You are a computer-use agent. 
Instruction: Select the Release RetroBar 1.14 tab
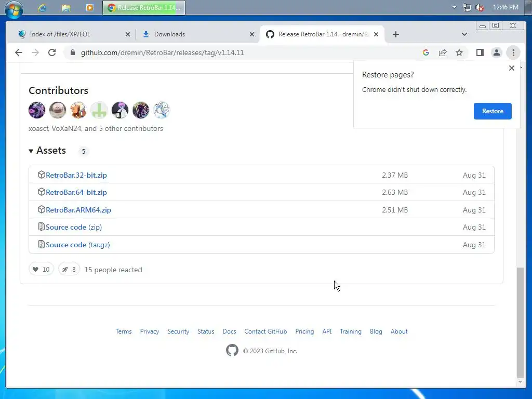[322, 34]
